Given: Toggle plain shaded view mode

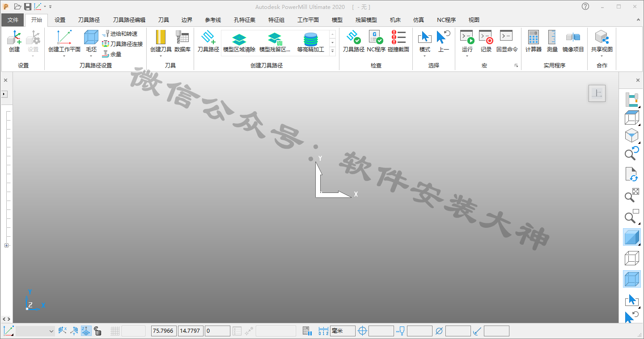Looking at the screenshot, I should point(631,237).
